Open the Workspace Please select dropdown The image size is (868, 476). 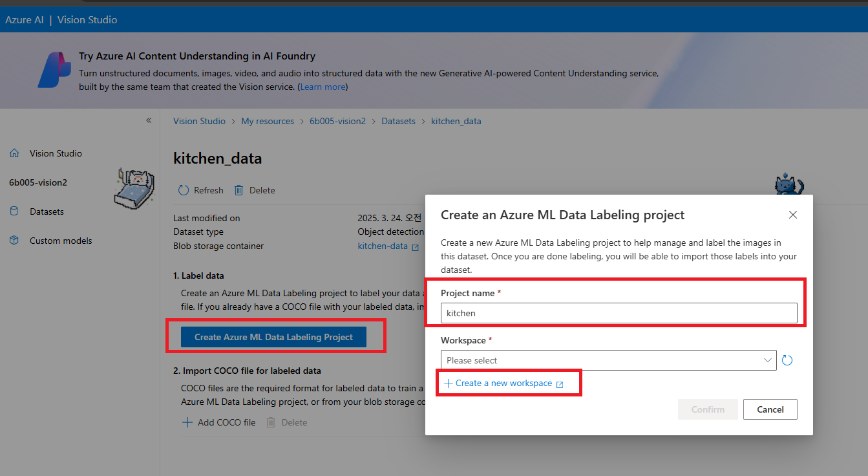click(608, 360)
